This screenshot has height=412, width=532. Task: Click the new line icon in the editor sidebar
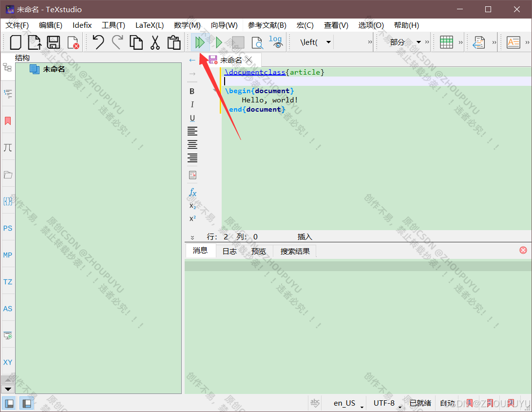point(192,175)
